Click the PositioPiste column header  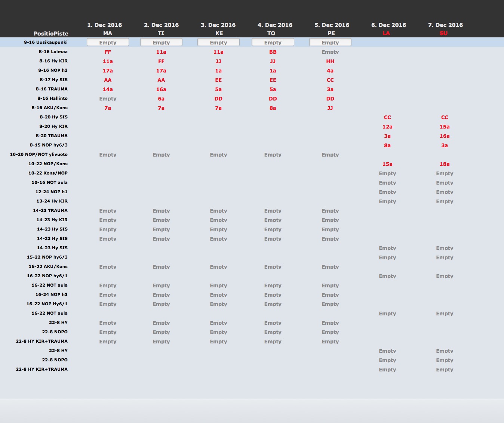coord(51,33)
